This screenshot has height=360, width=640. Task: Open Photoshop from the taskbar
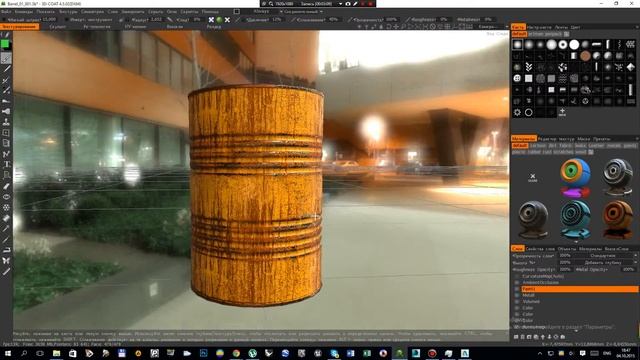pyautogui.click(x=203, y=353)
